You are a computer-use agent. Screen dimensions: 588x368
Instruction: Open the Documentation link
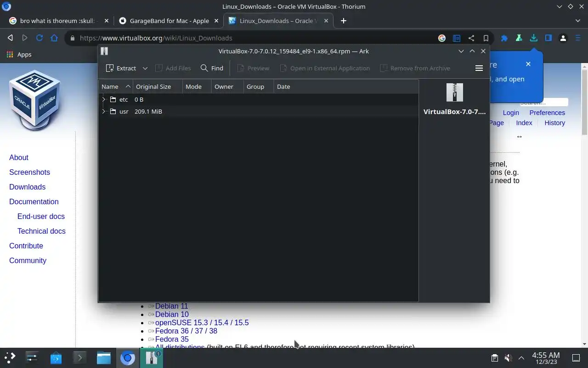tap(34, 201)
